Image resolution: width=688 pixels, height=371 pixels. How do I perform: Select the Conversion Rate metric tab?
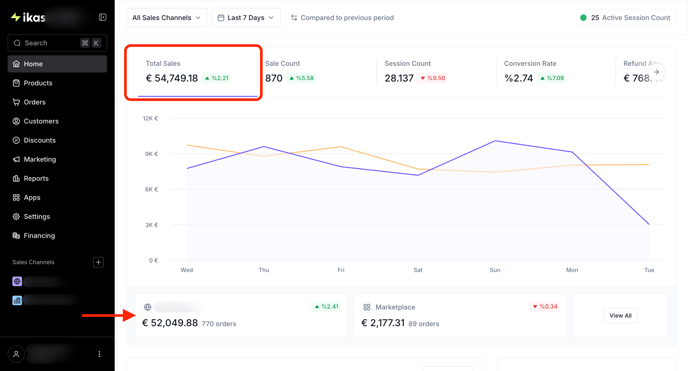tap(555, 72)
